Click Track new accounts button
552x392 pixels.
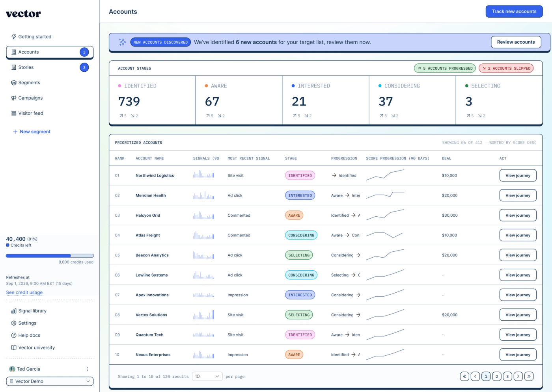[x=514, y=11]
